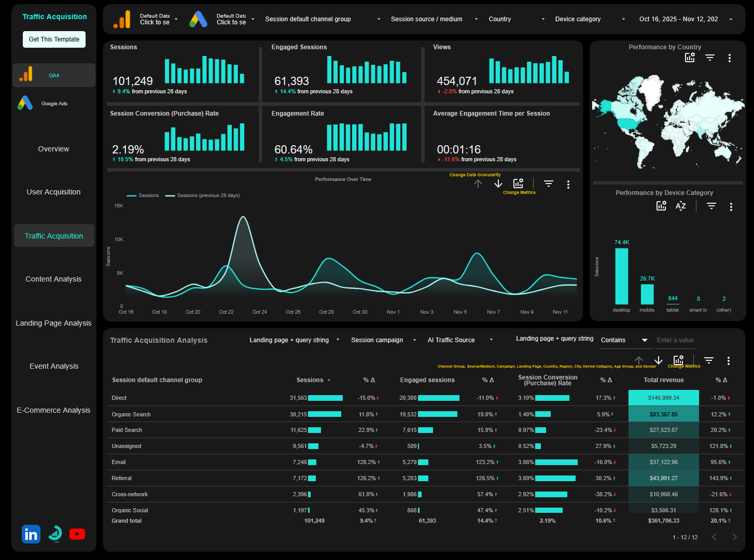Open three-dot menu on Performance Over Time
Screen dimensions: 754x560
pyautogui.click(x=568, y=184)
